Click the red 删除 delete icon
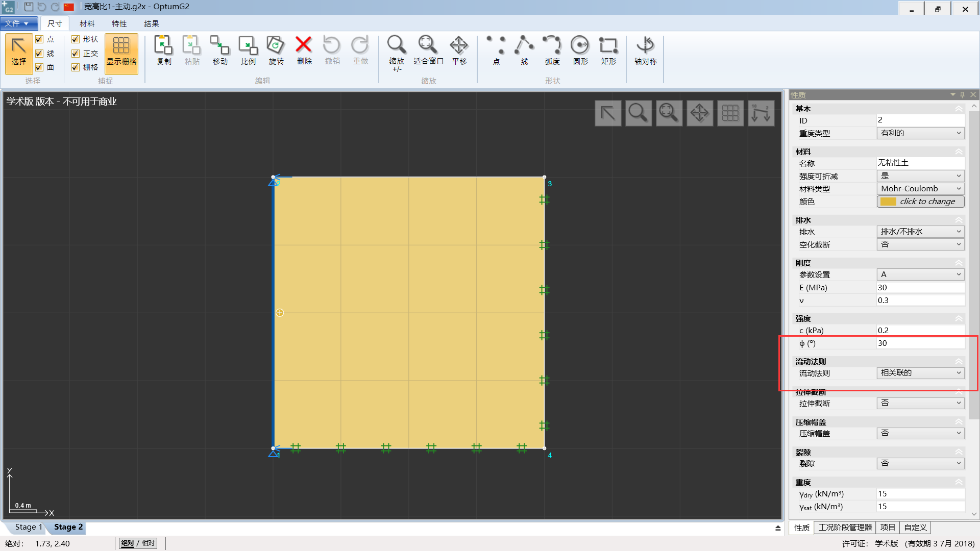Viewport: 980px width, 551px height. click(304, 51)
